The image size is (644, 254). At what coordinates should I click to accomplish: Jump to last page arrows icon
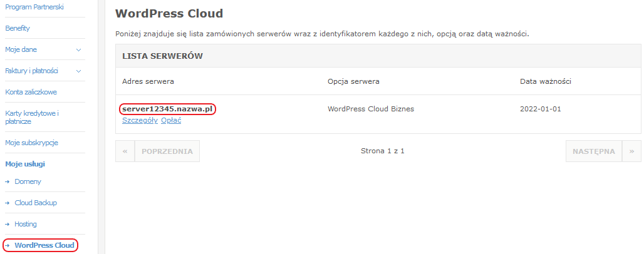(631, 151)
